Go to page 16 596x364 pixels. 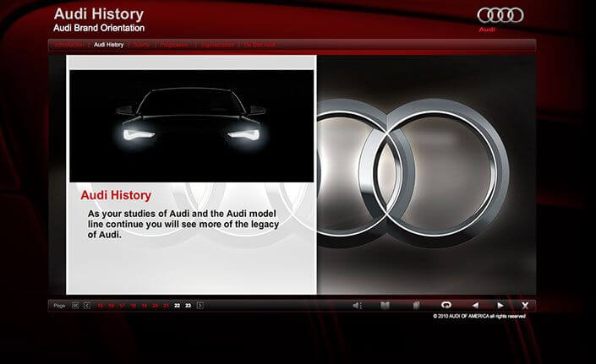point(111,306)
